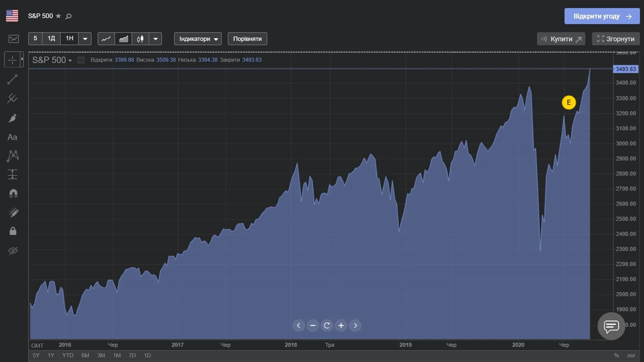644x362 pixels.
Task: Toggle percent scale mode
Action: point(616,355)
